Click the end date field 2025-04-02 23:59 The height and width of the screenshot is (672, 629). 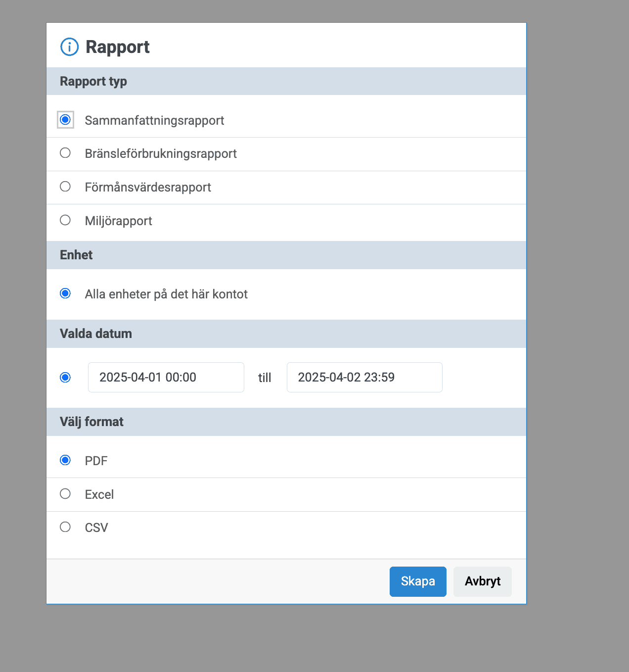[364, 378]
